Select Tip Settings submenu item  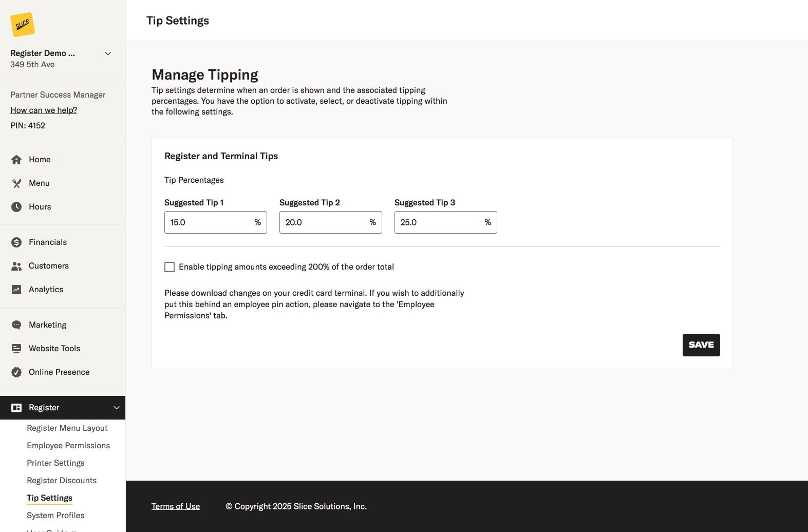(x=49, y=498)
